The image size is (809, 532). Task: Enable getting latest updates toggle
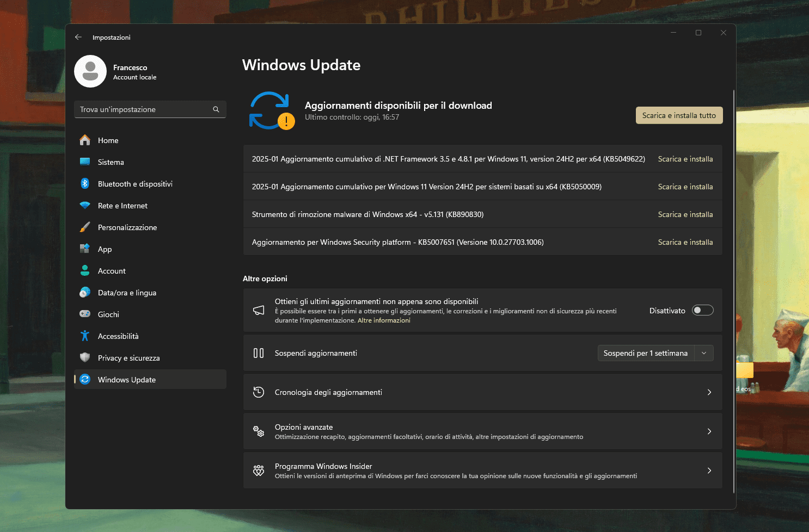coord(702,310)
